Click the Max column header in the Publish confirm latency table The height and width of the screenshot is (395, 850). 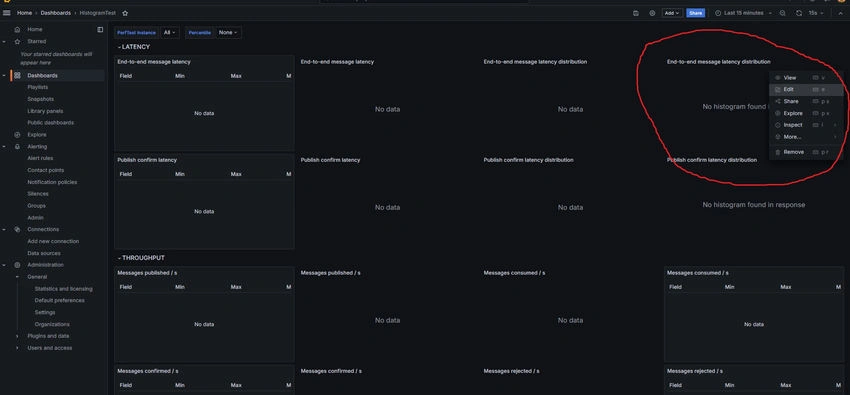click(236, 174)
